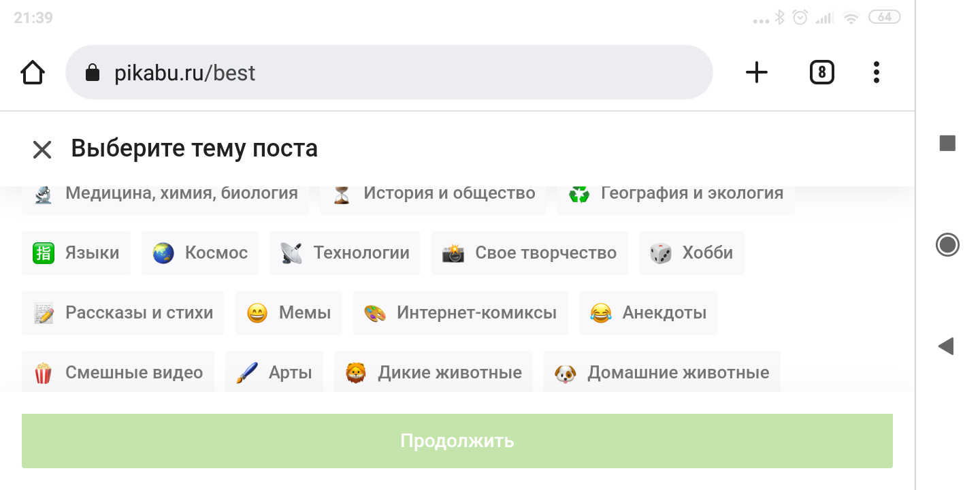This screenshot has width=980, height=490.
Task: Open the browser three-dot menu
Action: [x=876, y=72]
